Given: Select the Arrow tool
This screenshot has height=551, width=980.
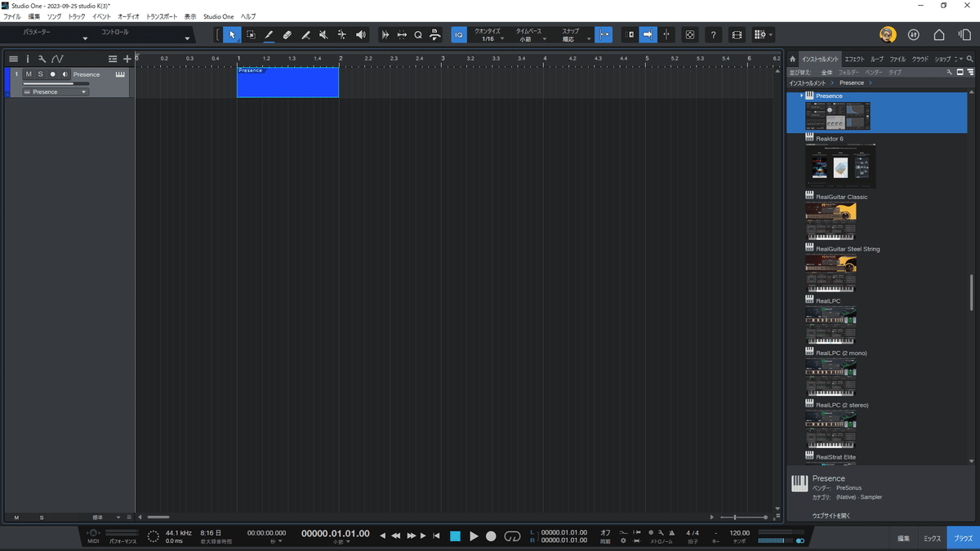Looking at the screenshot, I should pos(233,35).
